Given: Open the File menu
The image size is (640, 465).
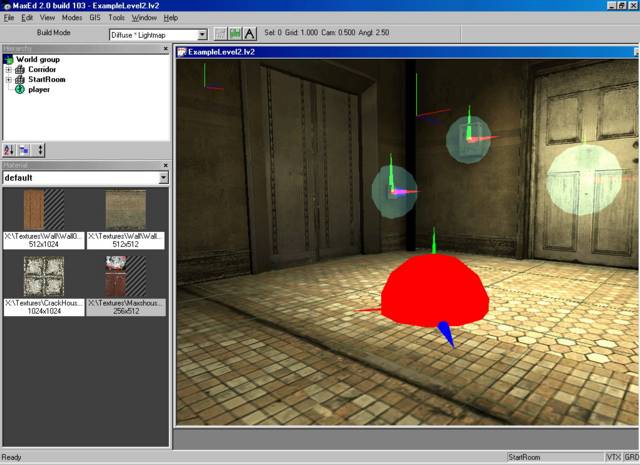Looking at the screenshot, I should pos(9,18).
